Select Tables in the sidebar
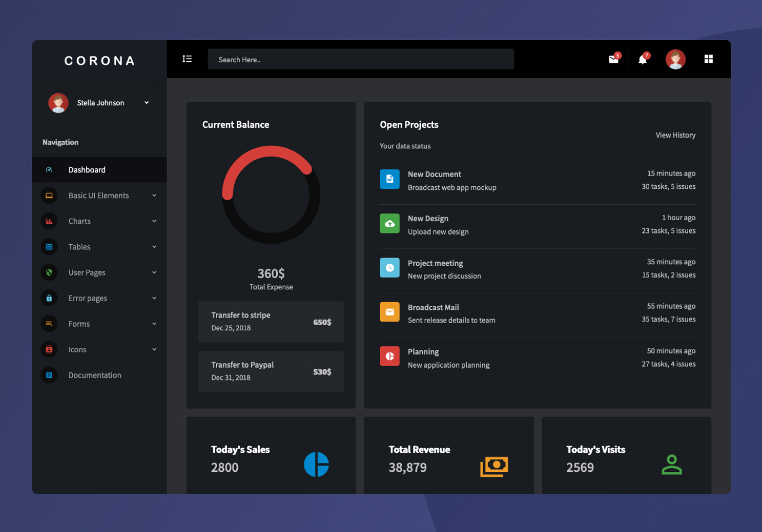The height and width of the screenshot is (532, 762). click(100, 247)
